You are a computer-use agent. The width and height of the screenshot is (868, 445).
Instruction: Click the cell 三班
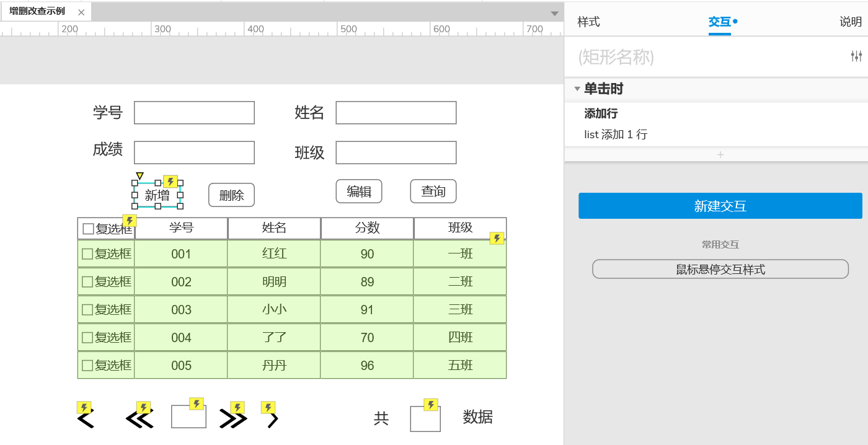coord(460,309)
